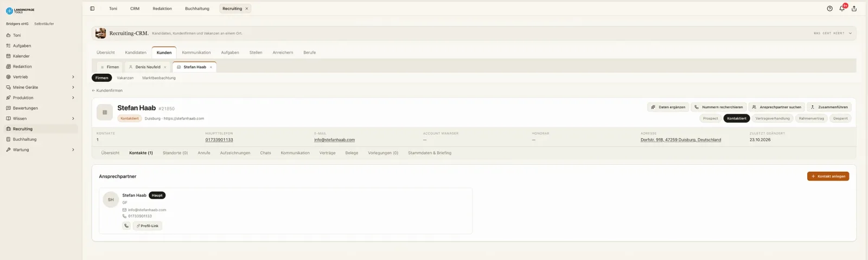Set status to Prospect

pos(710,119)
